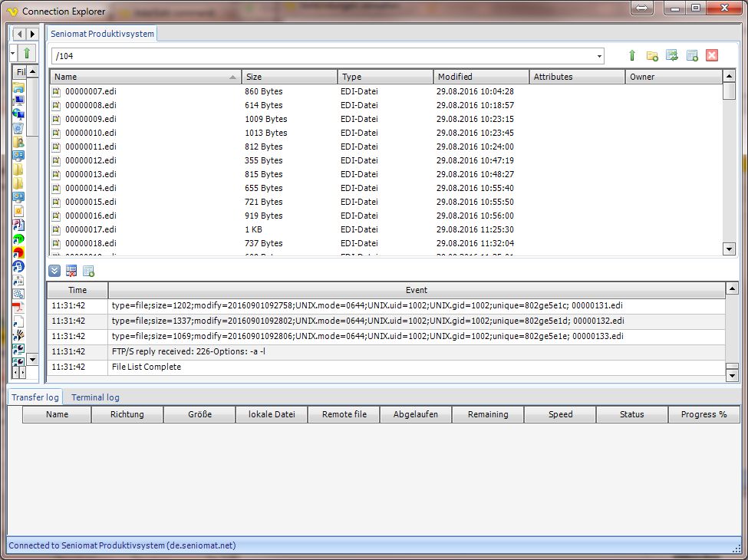Click the red X disconnect icon

712,56
